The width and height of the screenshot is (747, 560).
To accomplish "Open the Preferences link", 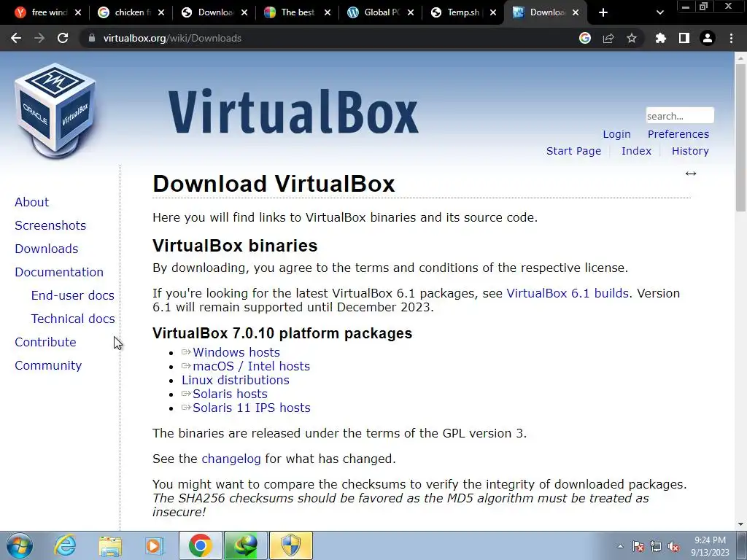I will pos(678,134).
